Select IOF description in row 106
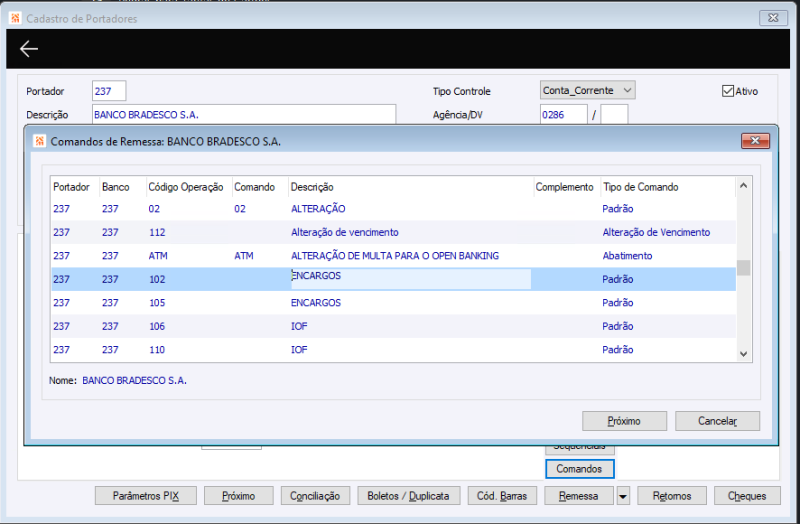 click(299, 326)
